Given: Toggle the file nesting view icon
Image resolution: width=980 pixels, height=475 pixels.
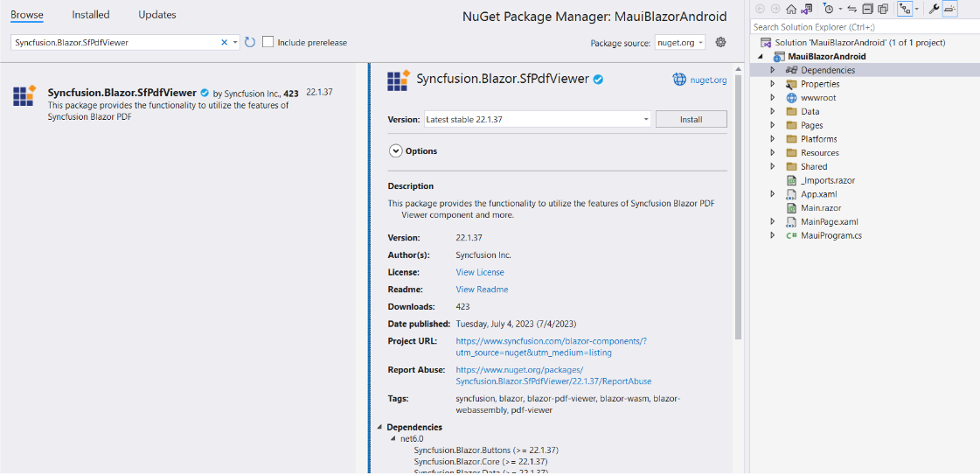Looking at the screenshot, I should pos(904,9).
